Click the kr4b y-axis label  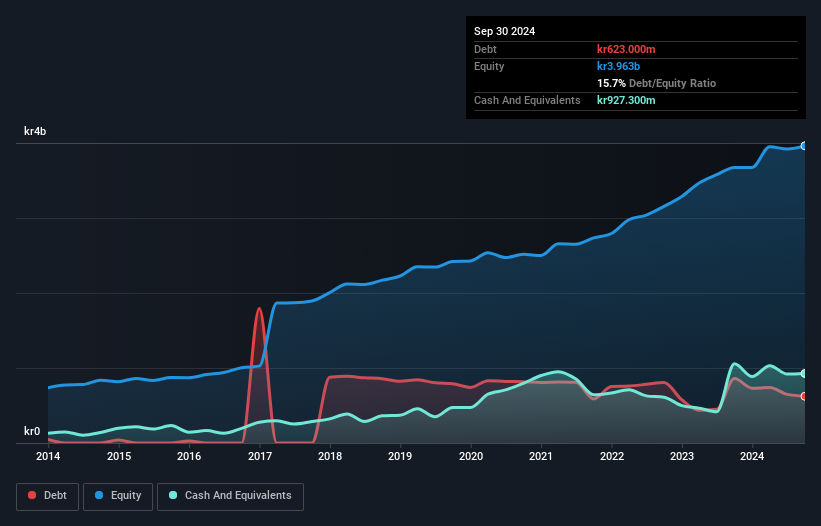(35, 131)
